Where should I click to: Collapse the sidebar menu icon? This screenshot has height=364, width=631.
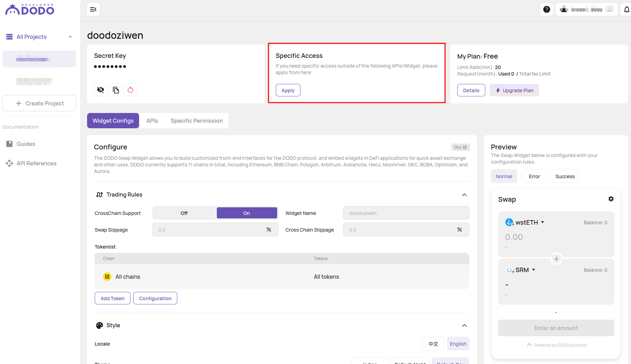pyautogui.click(x=93, y=9)
